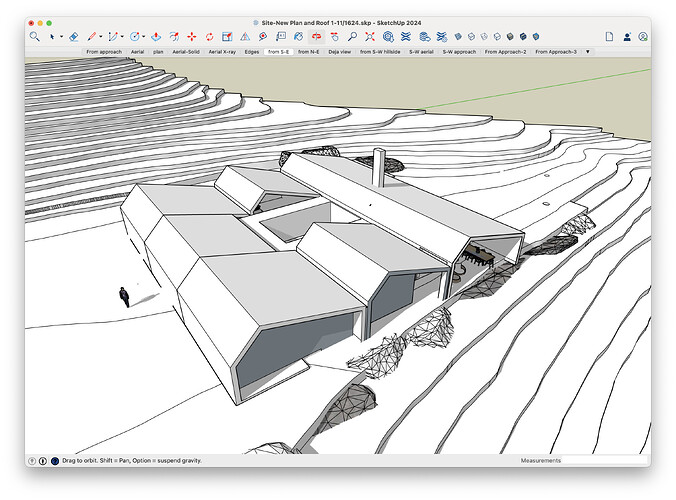Click into the Measurements input field
This screenshot has height=500, width=676.
[604, 460]
